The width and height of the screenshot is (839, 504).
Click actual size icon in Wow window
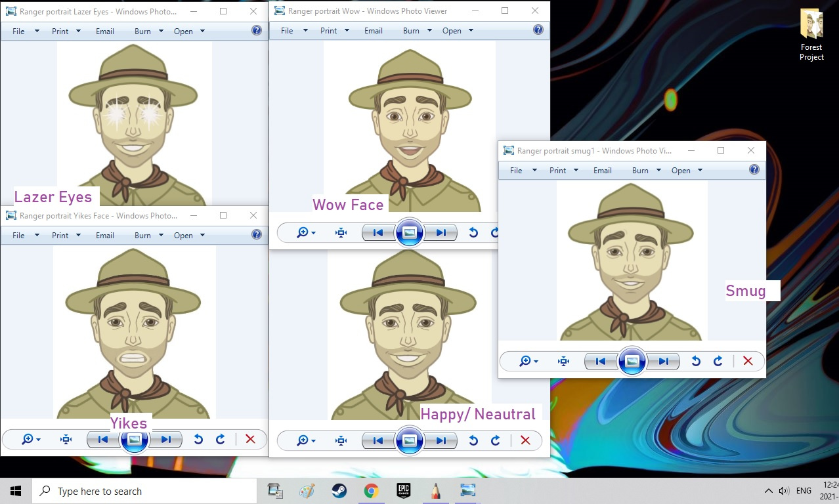(341, 233)
